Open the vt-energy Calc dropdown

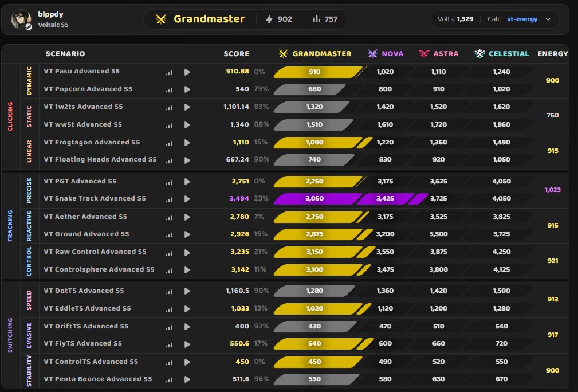coord(529,19)
